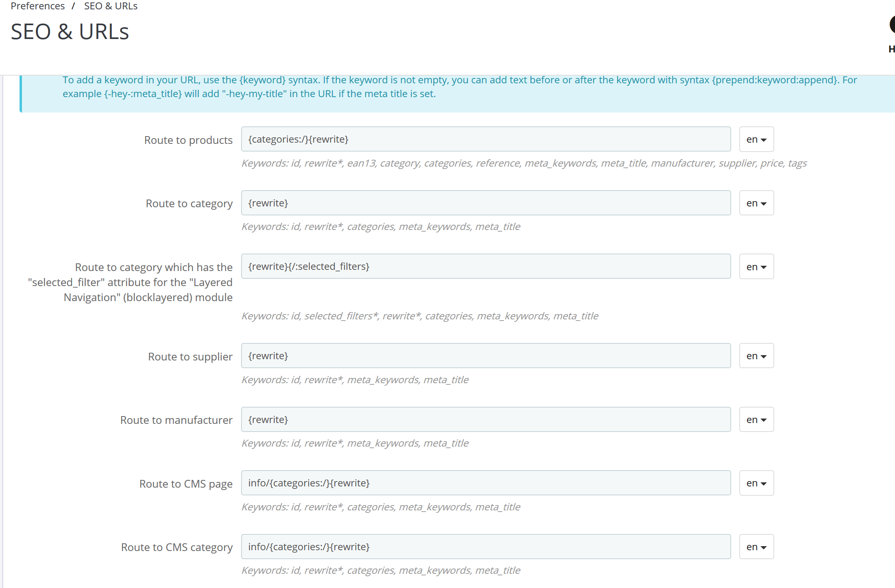Viewport: 895px width, 588px height.
Task: Open language dropdown for Route to category
Action: (x=756, y=203)
